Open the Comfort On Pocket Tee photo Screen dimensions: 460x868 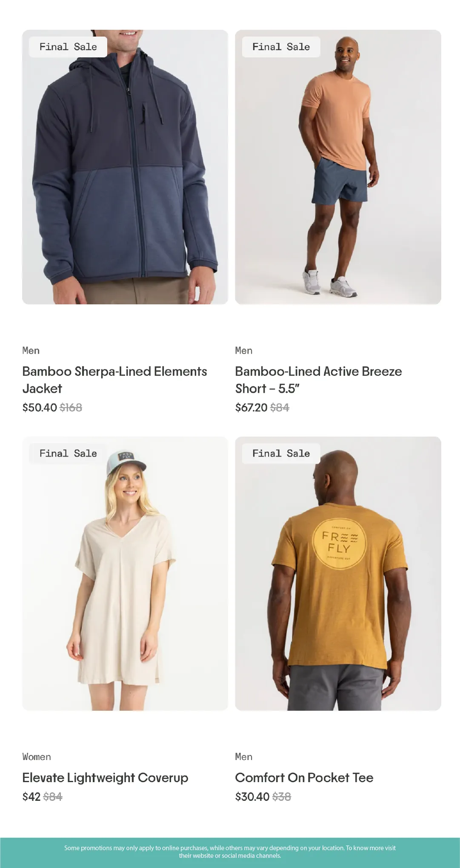338,573
